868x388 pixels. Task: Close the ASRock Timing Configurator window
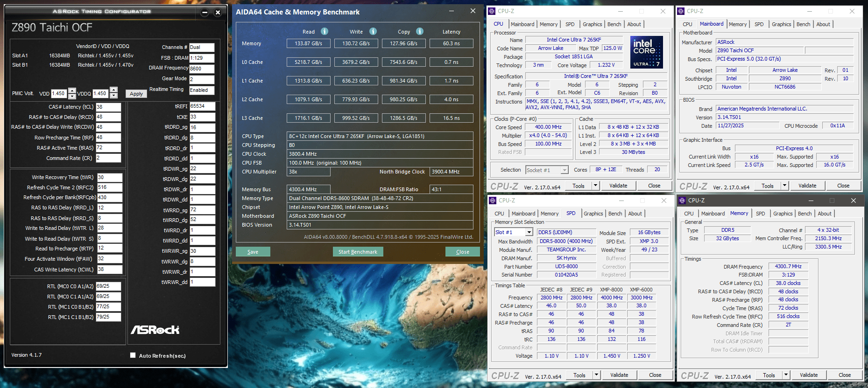tap(218, 13)
